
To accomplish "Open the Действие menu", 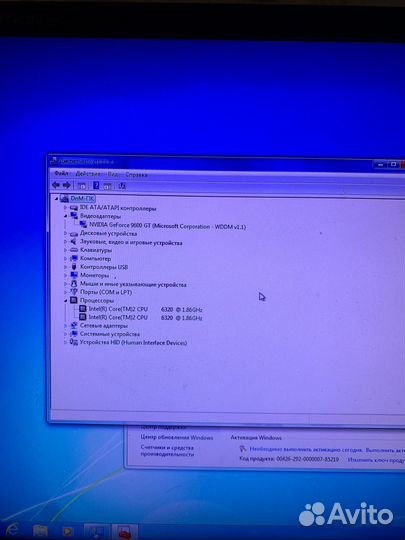I will click(x=88, y=174).
